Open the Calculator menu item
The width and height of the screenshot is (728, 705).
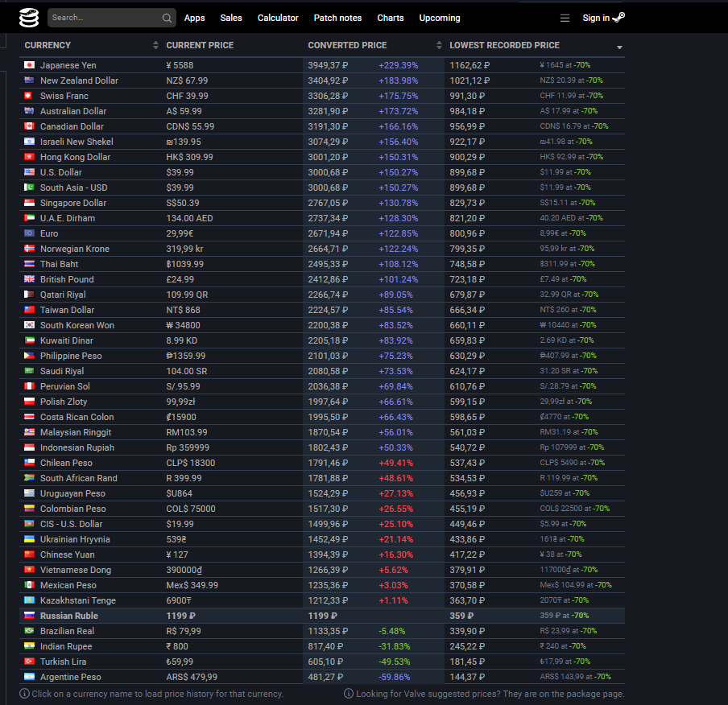[278, 18]
